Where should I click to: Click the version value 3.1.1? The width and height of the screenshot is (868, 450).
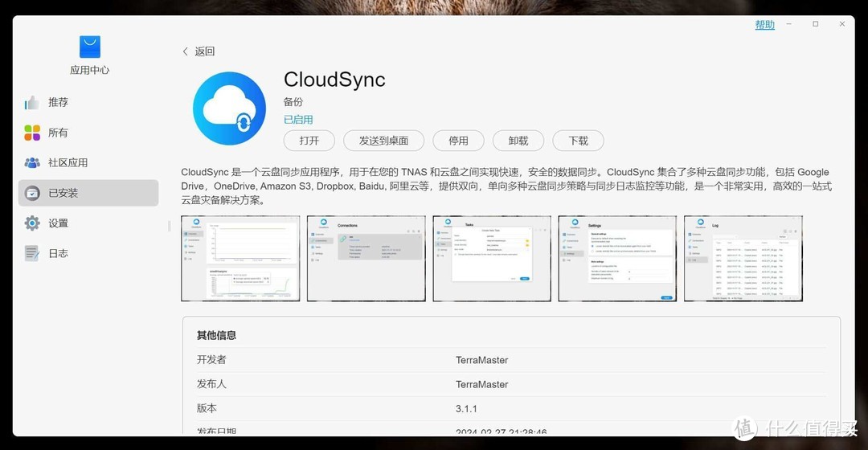pyautogui.click(x=466, y=409)
